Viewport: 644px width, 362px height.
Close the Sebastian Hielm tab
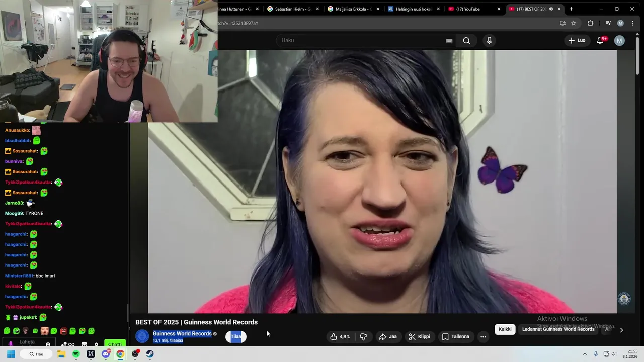[x=318, y=9]
